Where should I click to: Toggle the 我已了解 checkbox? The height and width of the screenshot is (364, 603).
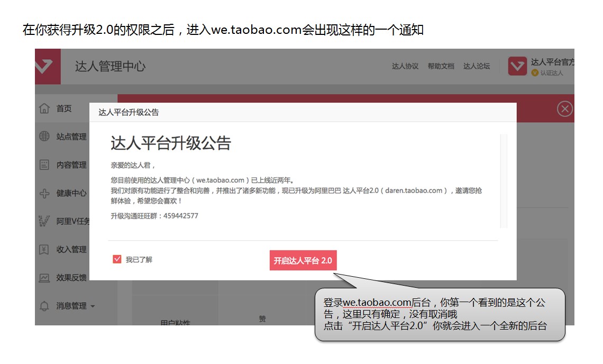click(x=117, y=259)
